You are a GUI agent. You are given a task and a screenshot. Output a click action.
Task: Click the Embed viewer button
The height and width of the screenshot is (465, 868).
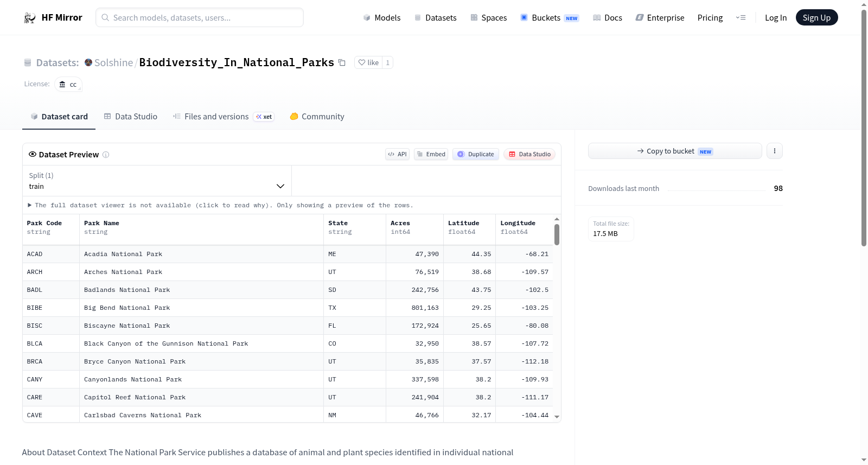[x=431, y=154]
